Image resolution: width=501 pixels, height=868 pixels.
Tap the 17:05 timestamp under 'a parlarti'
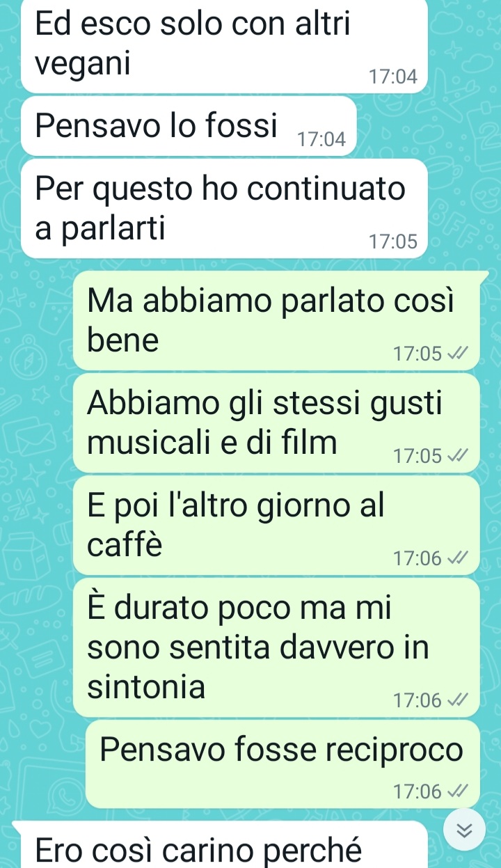tap(393, 242)
